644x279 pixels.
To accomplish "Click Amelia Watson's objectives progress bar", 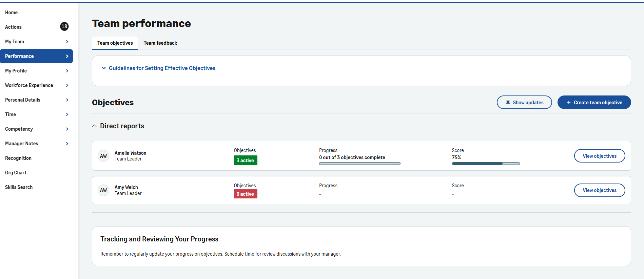I will 359,164.
